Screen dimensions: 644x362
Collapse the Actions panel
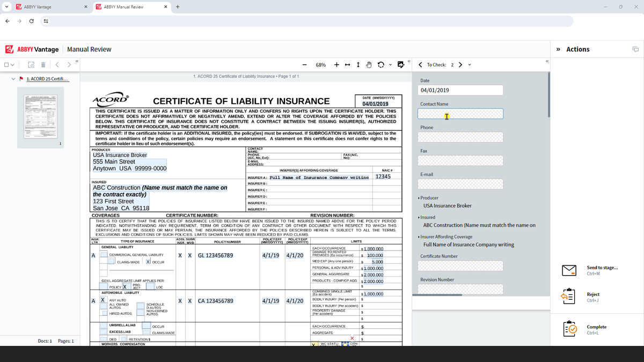coord(559,49)
